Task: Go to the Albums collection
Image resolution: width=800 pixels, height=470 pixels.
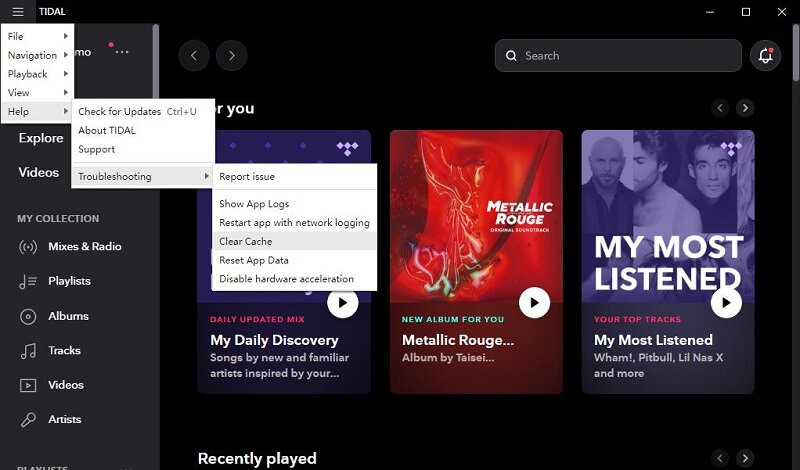Action: (x=68, y=316)
